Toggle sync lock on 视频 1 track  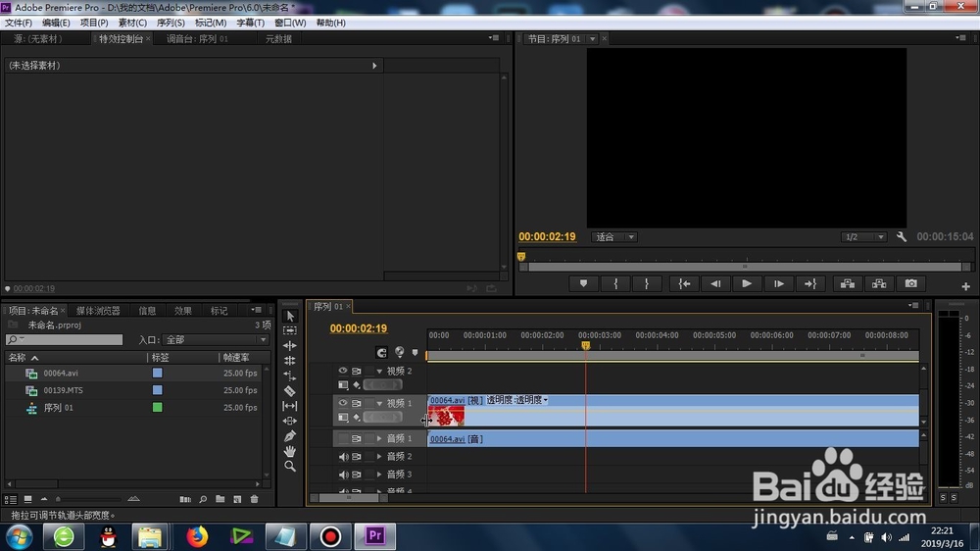click(x=357, y=403)
